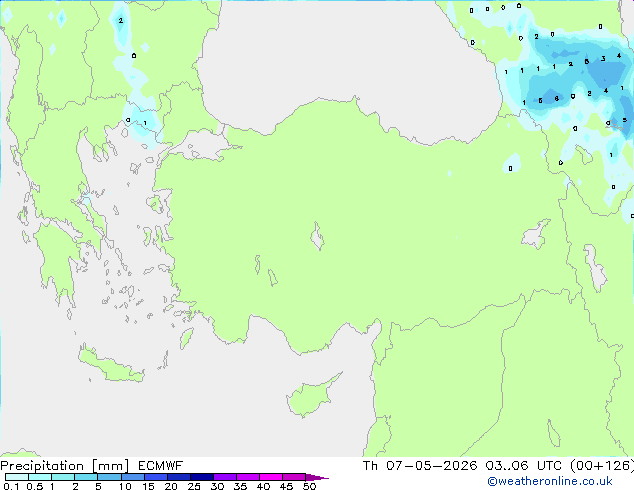Click the "25" legend scale label
This screenshot has width=634, height=490.
coord(194,486)
